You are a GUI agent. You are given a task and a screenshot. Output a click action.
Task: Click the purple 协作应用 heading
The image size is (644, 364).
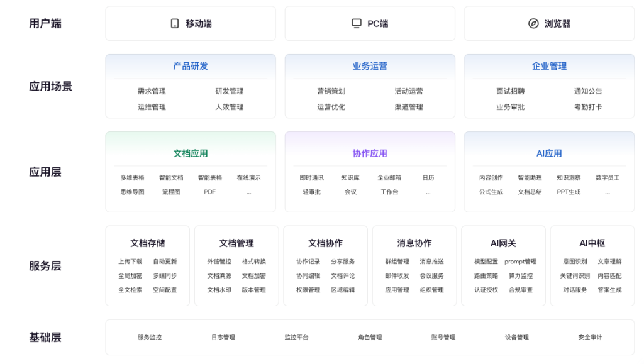pos(370,153)
